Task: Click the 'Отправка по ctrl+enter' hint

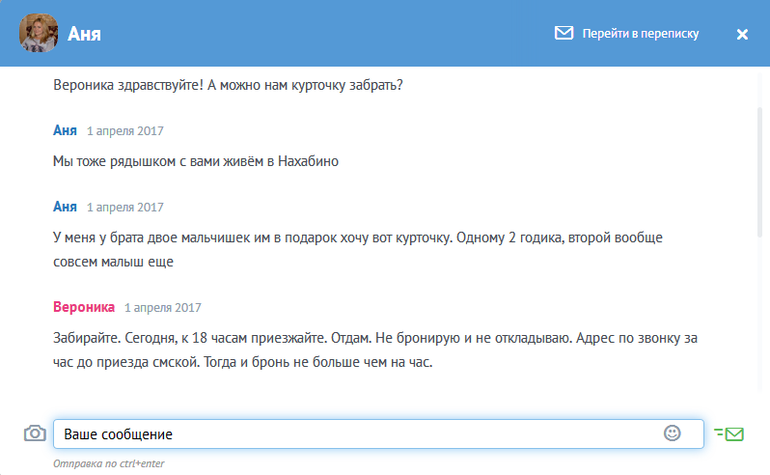Action: point(108,464)
